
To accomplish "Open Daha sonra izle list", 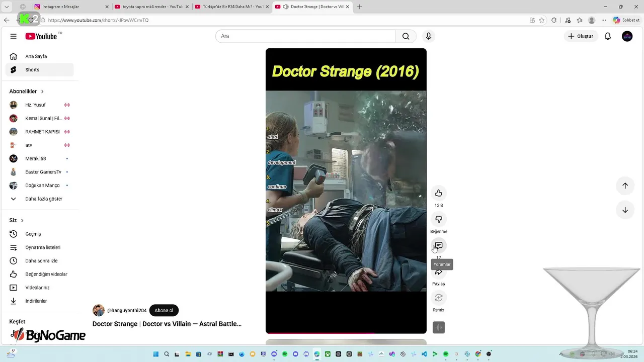I will coord(40,261).
